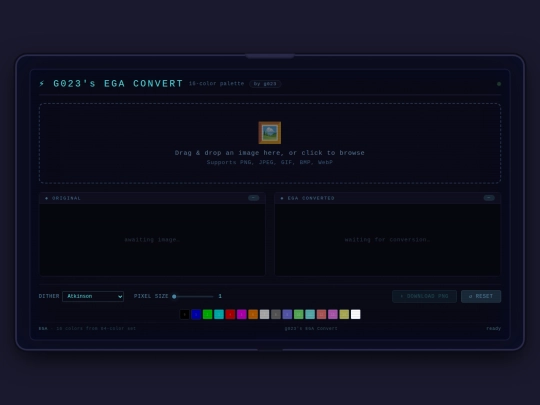Select the light cyan palette swatch
The height and width of the screenshot is (405, 540).
point(310,314)
